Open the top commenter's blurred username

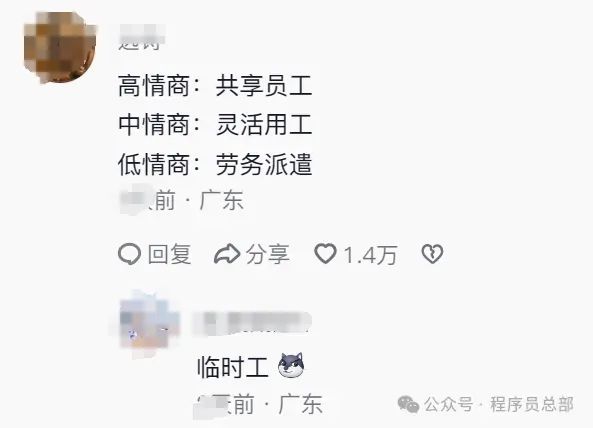click(141, 38)
